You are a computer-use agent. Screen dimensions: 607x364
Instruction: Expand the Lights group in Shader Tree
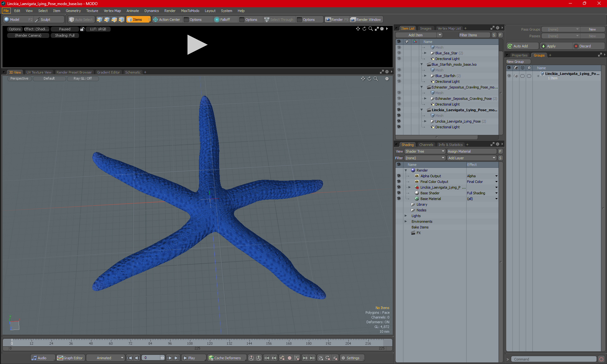point(406,216)
